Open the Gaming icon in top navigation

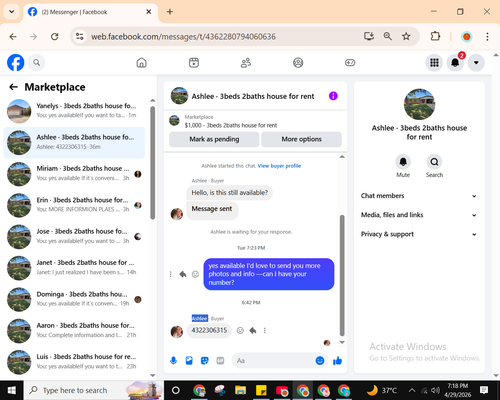point(350,62)
